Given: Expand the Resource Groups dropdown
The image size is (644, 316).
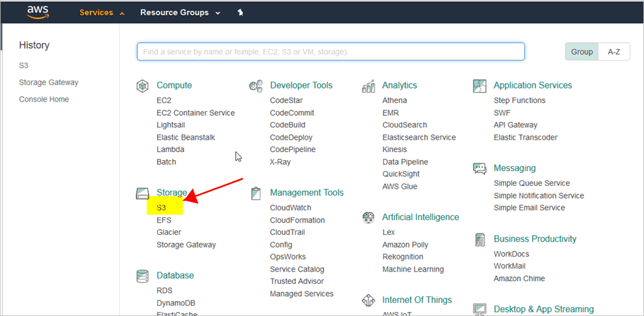Looking at the screenshot, I should [180, 13].
